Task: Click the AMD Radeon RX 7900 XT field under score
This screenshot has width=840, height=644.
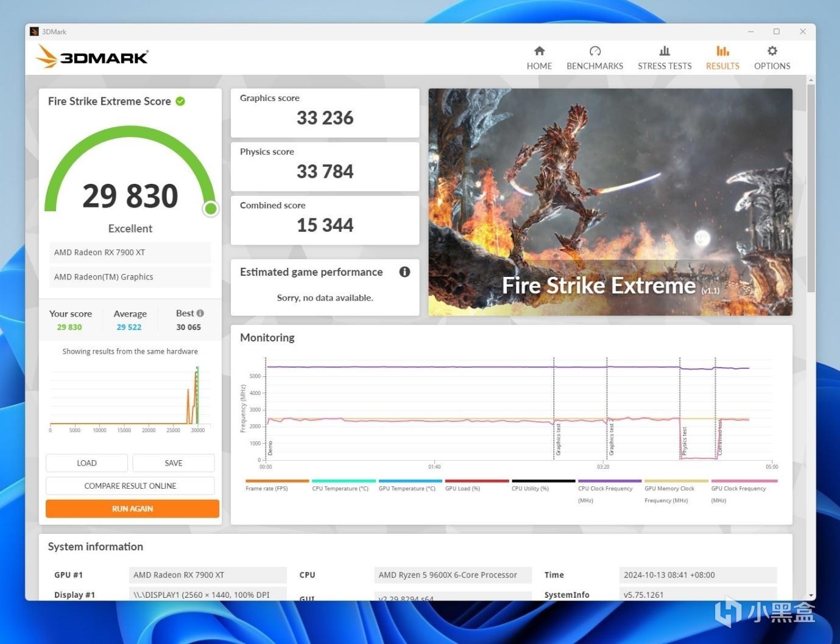Action: (x=130, y=252)
